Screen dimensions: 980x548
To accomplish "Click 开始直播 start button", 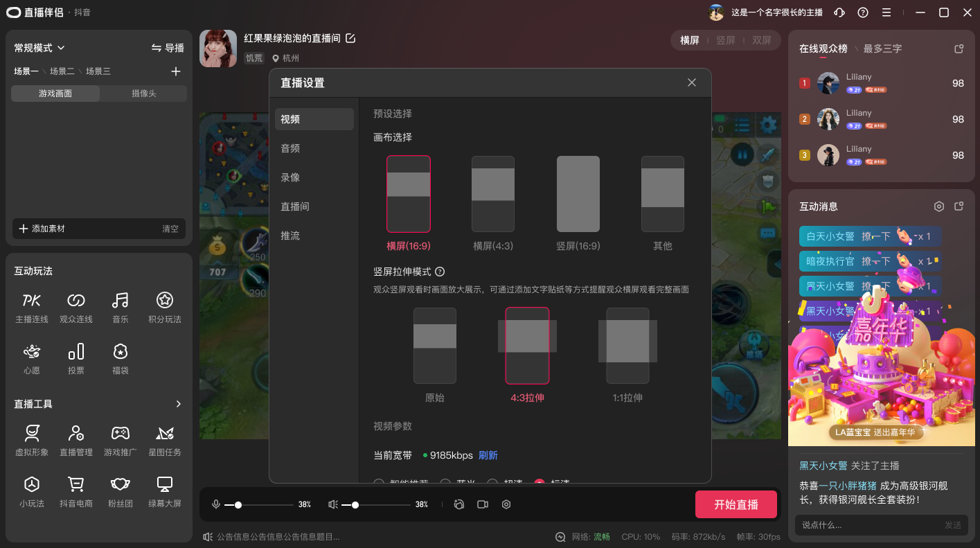I will pyautogui.click(x=736, y=504).
